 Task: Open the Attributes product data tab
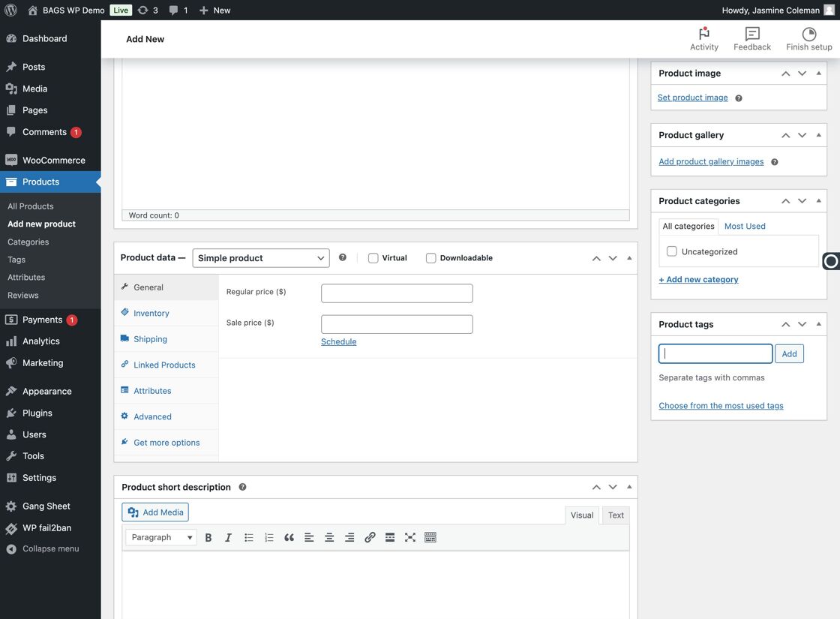click(x=166, y=391)
